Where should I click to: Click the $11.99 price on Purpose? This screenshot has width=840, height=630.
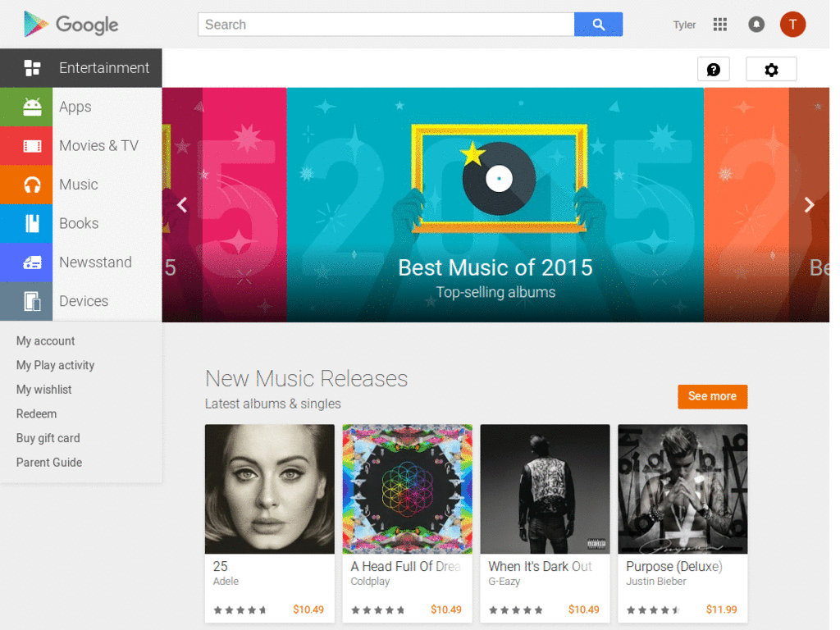721,609
